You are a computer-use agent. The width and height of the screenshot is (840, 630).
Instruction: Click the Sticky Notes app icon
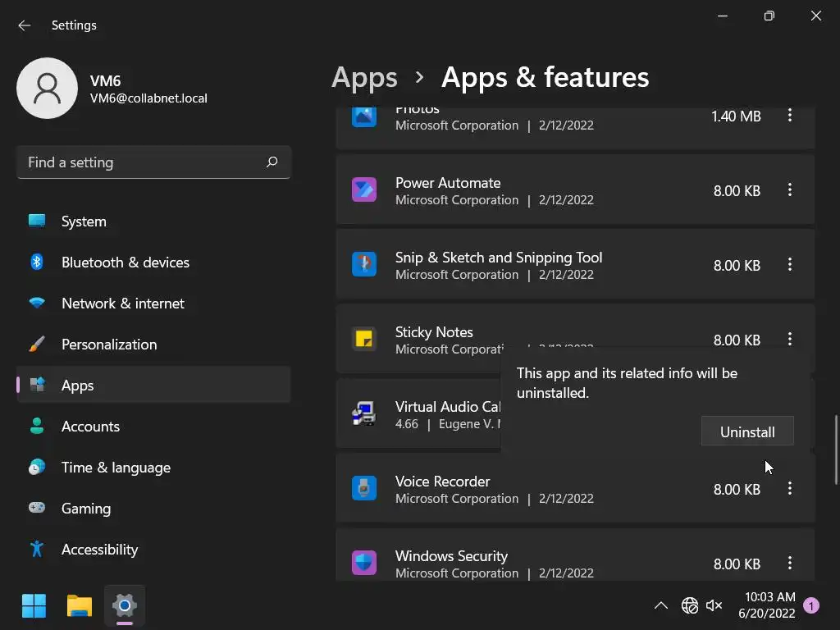click(364, 340)
